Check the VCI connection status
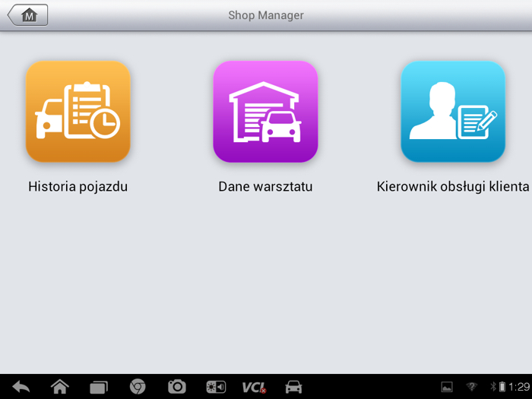Screen dimensions: 532x399 [x=255, y=387]
